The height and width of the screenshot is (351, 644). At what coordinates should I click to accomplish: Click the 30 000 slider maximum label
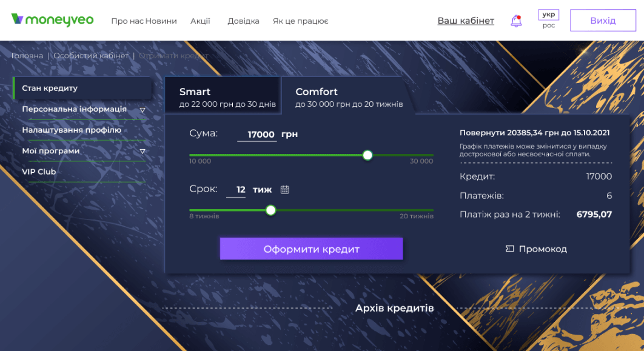point(421,161)
